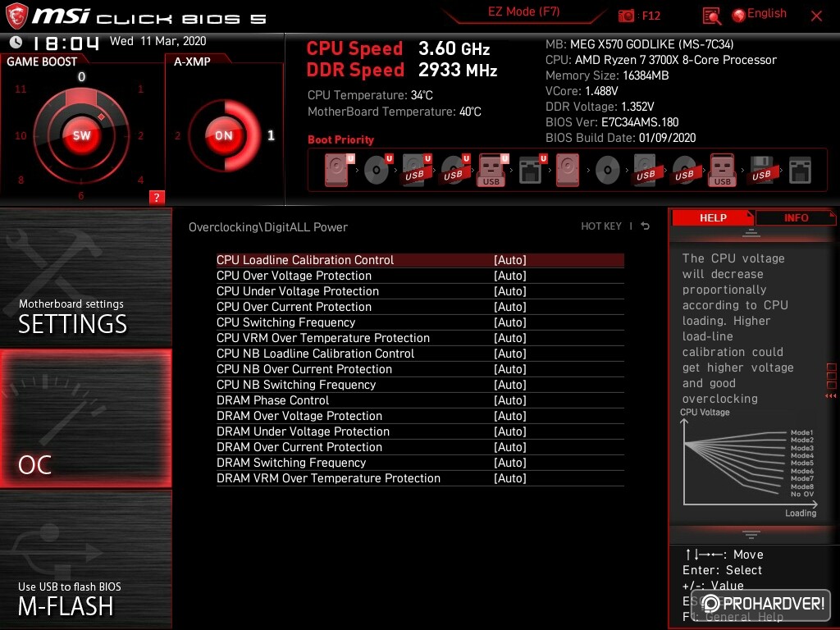Select the DRAM Phase Control row
This screenshot has width=840, height=630.
tap(420, 400)
